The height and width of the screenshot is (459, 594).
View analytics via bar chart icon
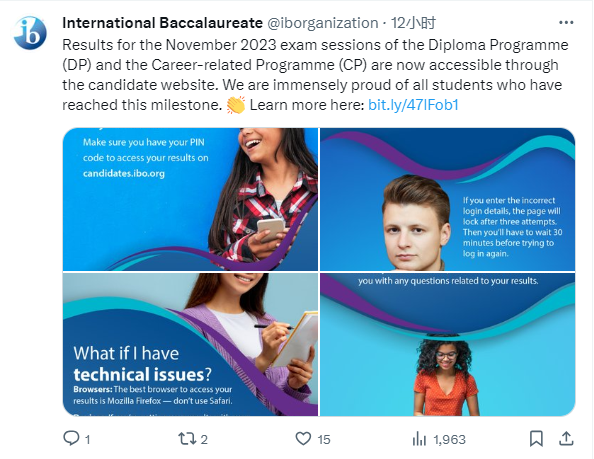pyautogui.click(x=419, y=439)
